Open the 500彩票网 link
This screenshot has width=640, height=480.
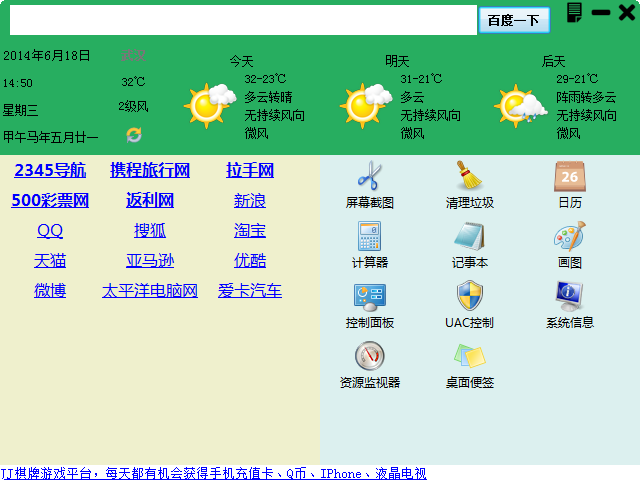pyautogui.click(x=50, y=200)
